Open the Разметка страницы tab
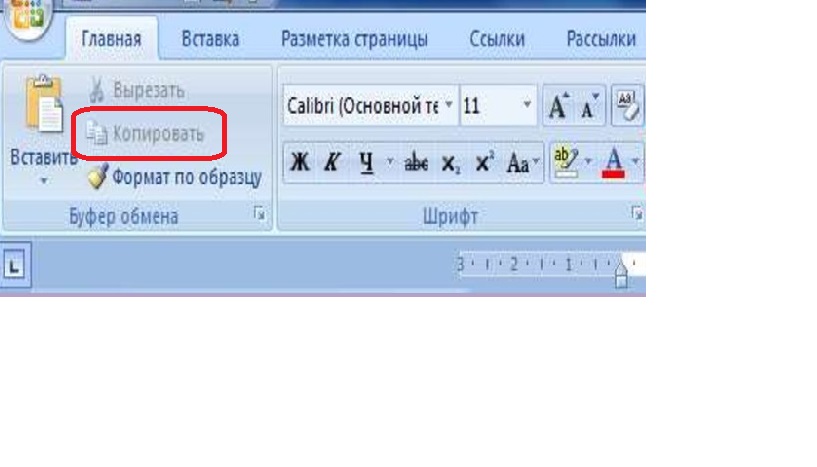This screenshot has height=467, width=817. [354, 40]
